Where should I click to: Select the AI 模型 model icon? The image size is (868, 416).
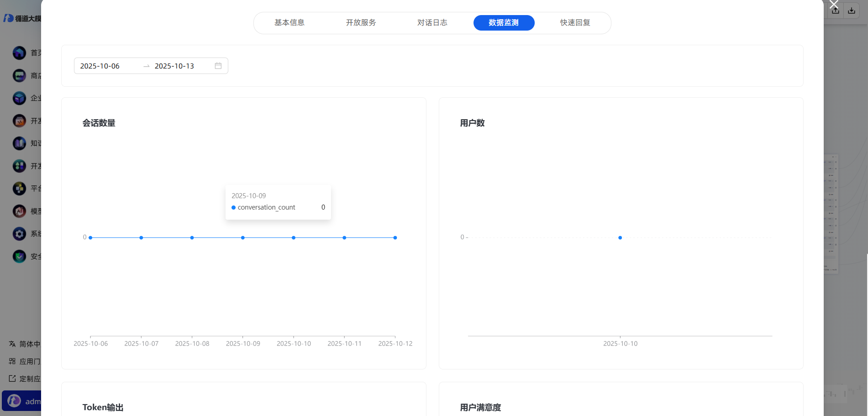[19, 211]
